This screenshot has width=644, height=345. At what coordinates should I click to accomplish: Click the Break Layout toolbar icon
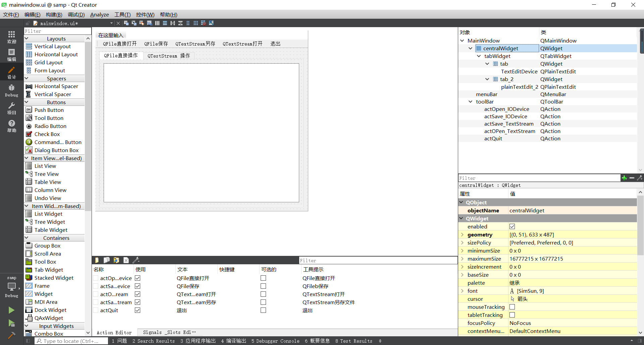203,23
